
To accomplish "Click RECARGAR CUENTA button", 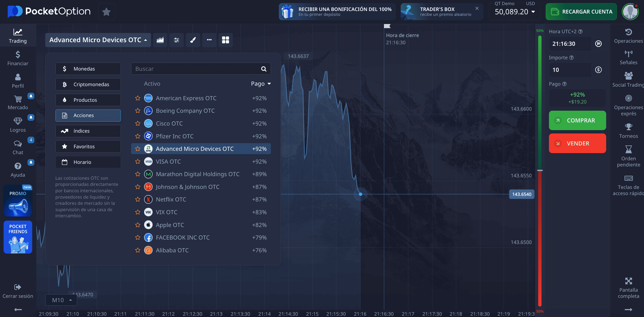I will (581, 12).
